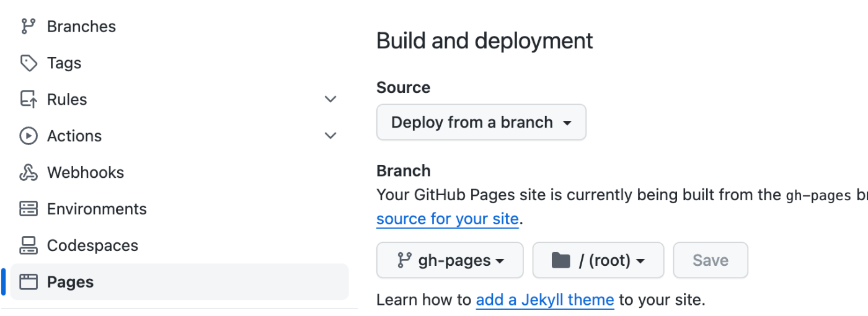Click the Actions play-circle icon
Image resolution: width=868 pixels, height=316 pixels.
coord(28,136)
